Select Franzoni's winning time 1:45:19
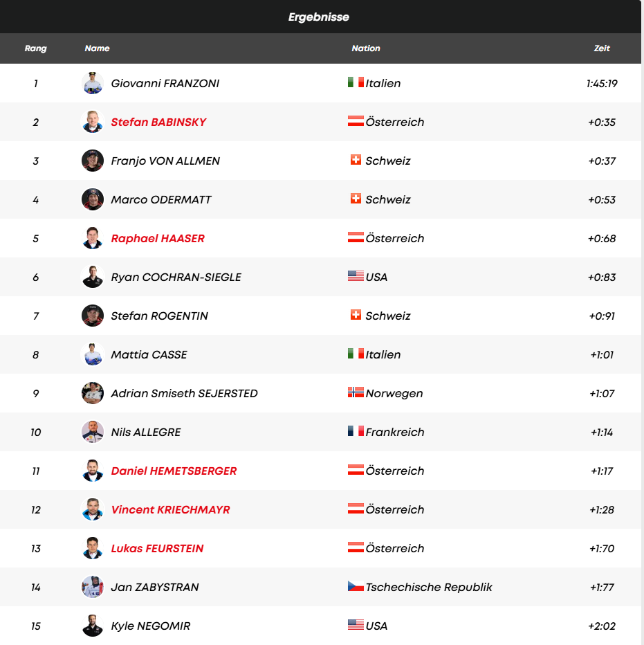The height and width of the screenshot is (645, 644). click(602, 83)
